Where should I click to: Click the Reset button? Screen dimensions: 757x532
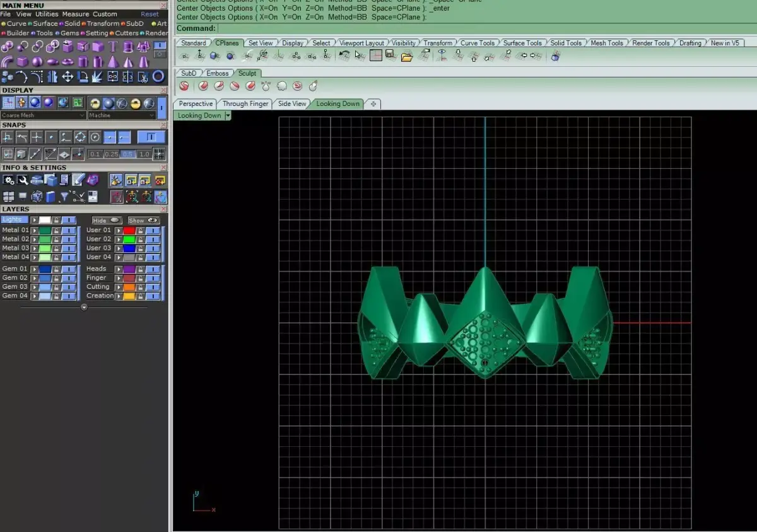tap(150, 14)
